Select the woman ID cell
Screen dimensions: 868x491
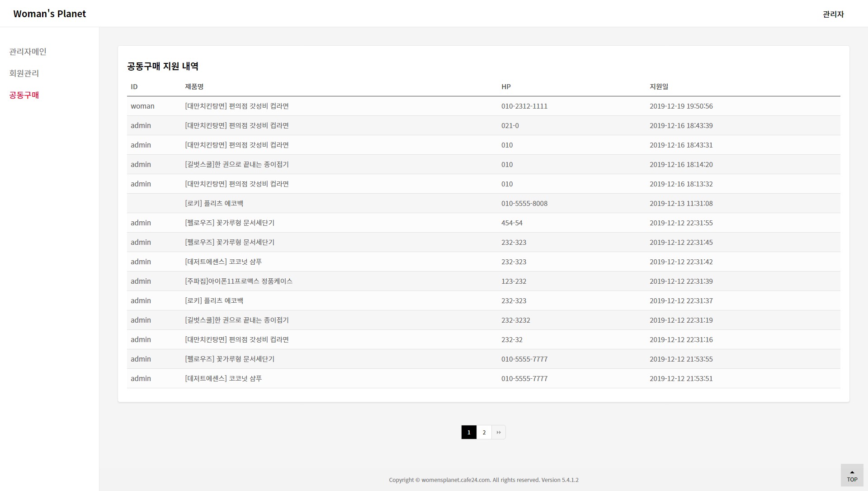pyautogui.click(x=142, y=106)
